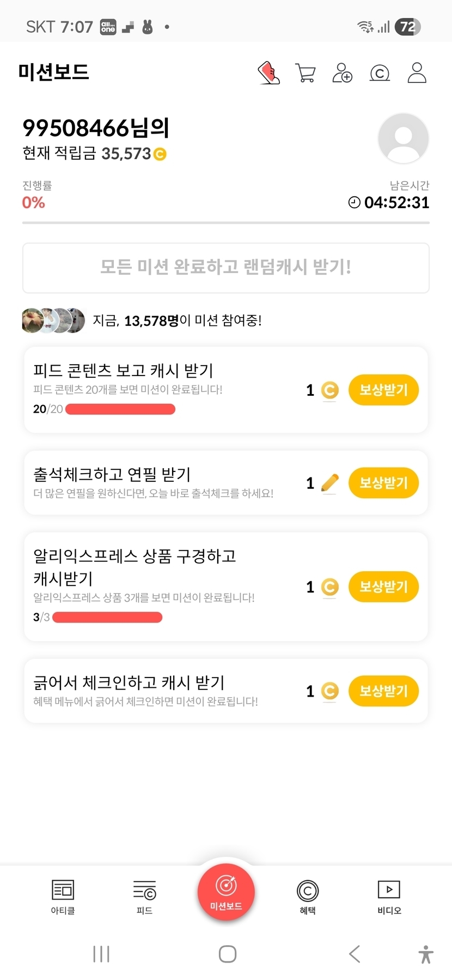Tap the feed mission red progress bar
This screenshot has height=980, width=452.
point(120,409)
